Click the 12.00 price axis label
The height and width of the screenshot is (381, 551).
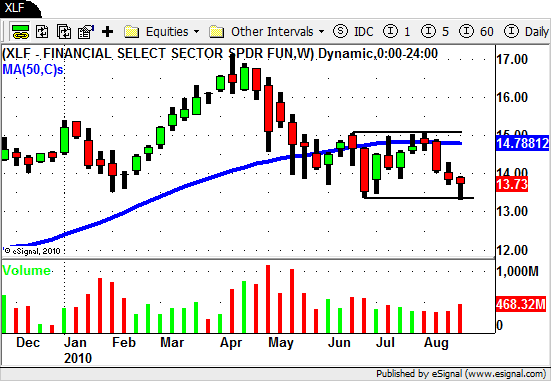(512, 250)
